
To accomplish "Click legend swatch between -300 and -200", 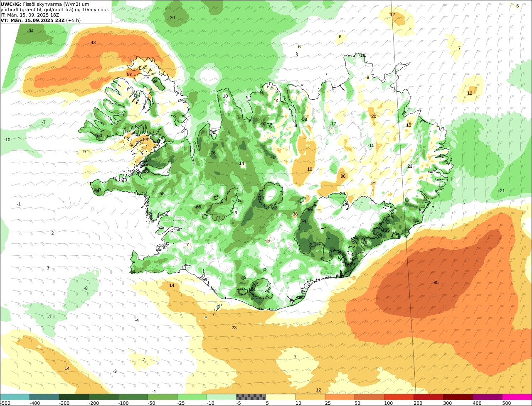I will pos(74,397).
